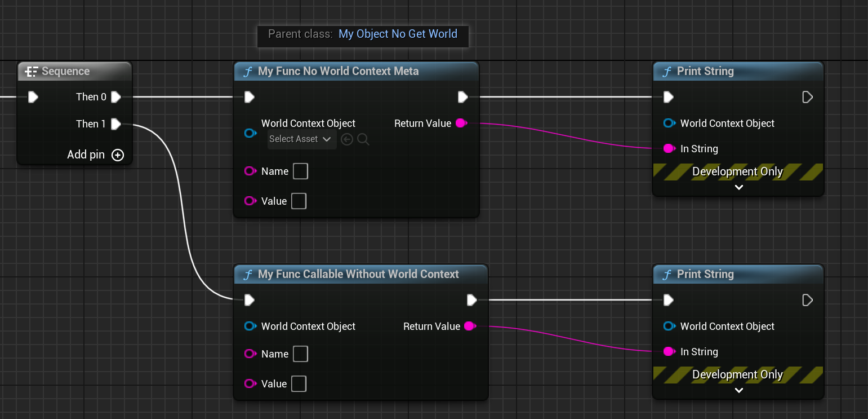Click Return Value pin on My Func No World Context Meta

(x=461, y=124)
